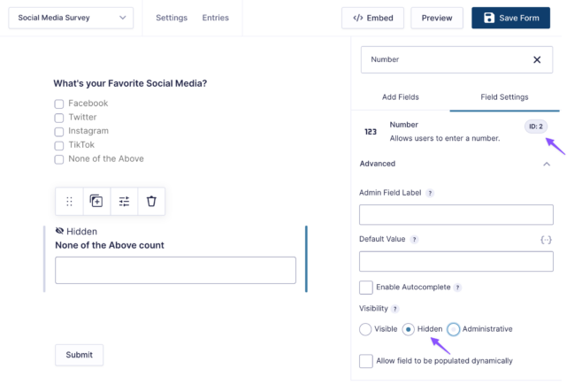The width and height of the screenshot is (582, 392).
Task: Collapse the Advanced section chevron
Action: 547,164
